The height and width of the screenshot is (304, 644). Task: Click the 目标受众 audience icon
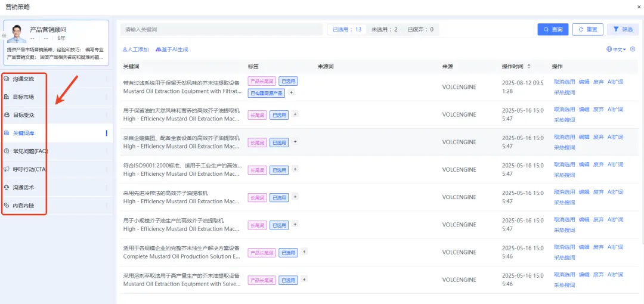(x=7, y=114)
